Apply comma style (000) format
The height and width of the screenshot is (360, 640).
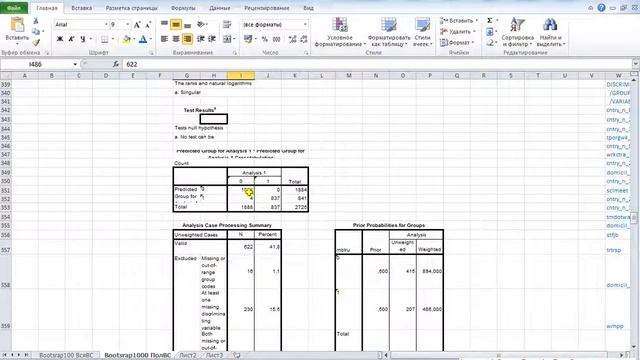[276, 39]
